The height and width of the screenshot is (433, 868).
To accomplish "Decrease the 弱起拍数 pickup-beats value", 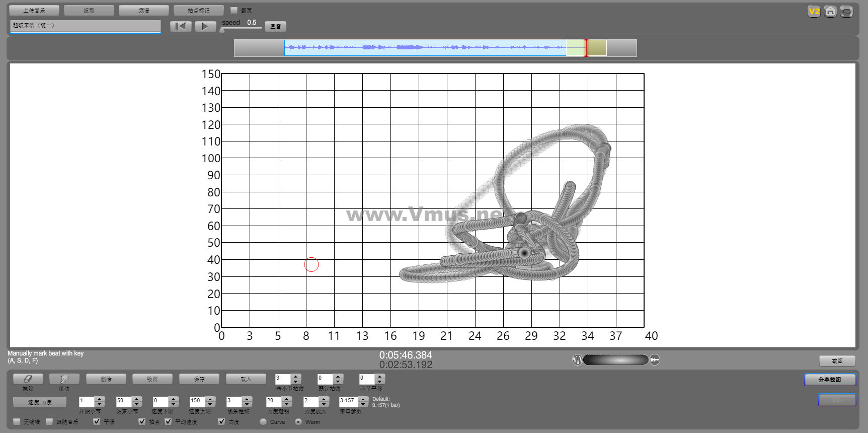I will pos(338,381).
